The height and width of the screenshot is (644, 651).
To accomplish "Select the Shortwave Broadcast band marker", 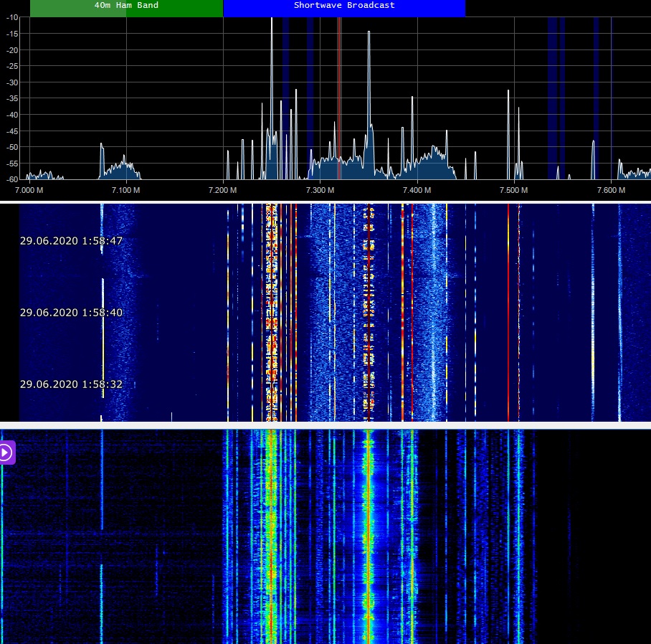I will click(344, 8).
